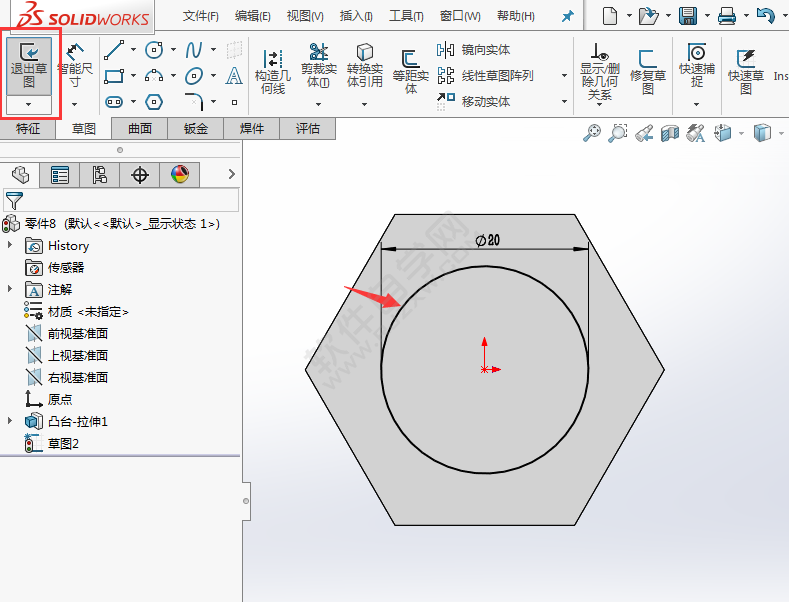The image size is (789, 602).
Task: Select the Sketch Fillet tool
Action: click(x=194, y=102)
